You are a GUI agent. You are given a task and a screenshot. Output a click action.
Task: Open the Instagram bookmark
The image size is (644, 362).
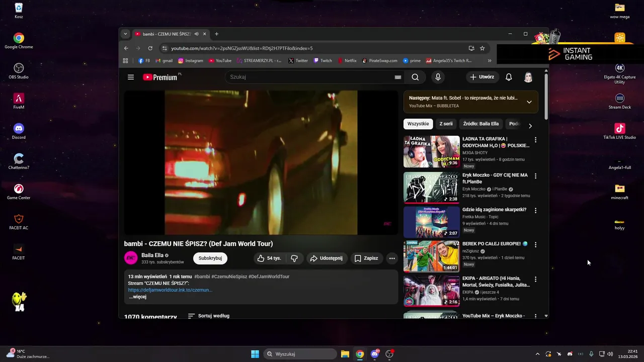pos(190,60)
